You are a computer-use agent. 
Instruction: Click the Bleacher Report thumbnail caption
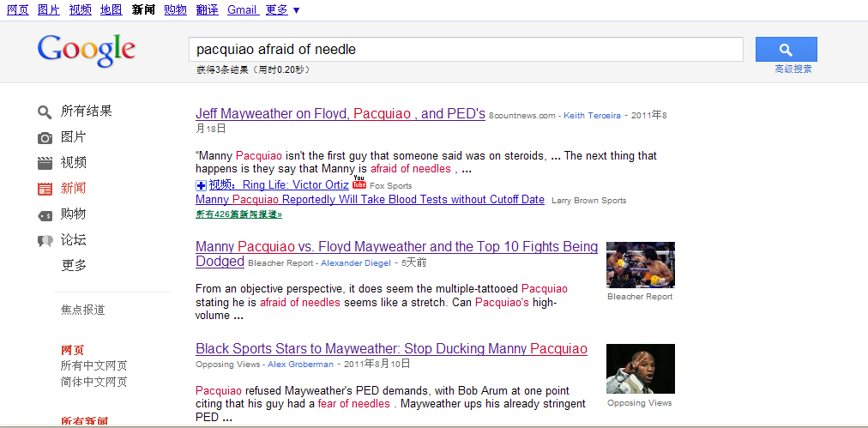click(x=640, y=297)
